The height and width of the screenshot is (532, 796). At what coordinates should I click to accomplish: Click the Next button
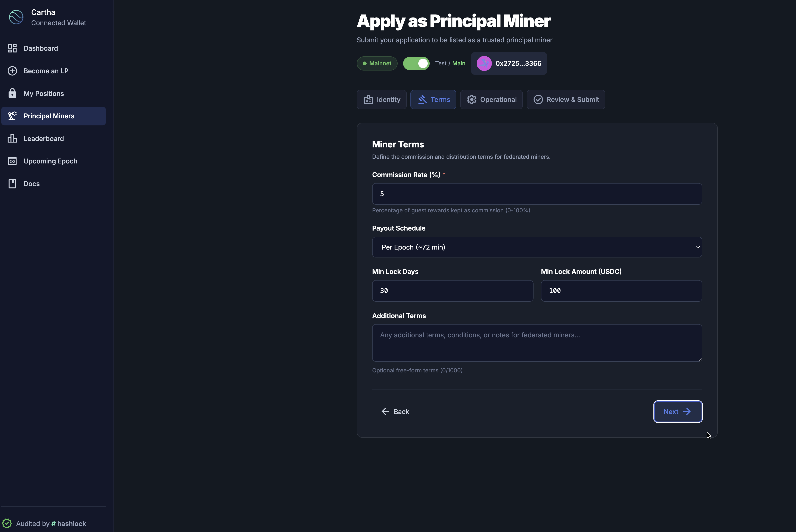coord(678,411)
